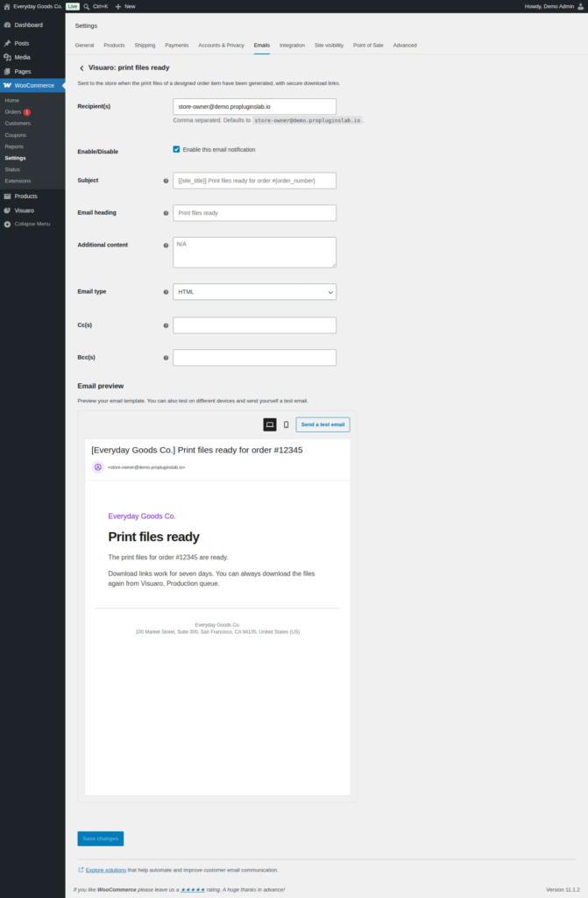
Task: Open the Explore solutions link
Action: [x=106, y=870]
